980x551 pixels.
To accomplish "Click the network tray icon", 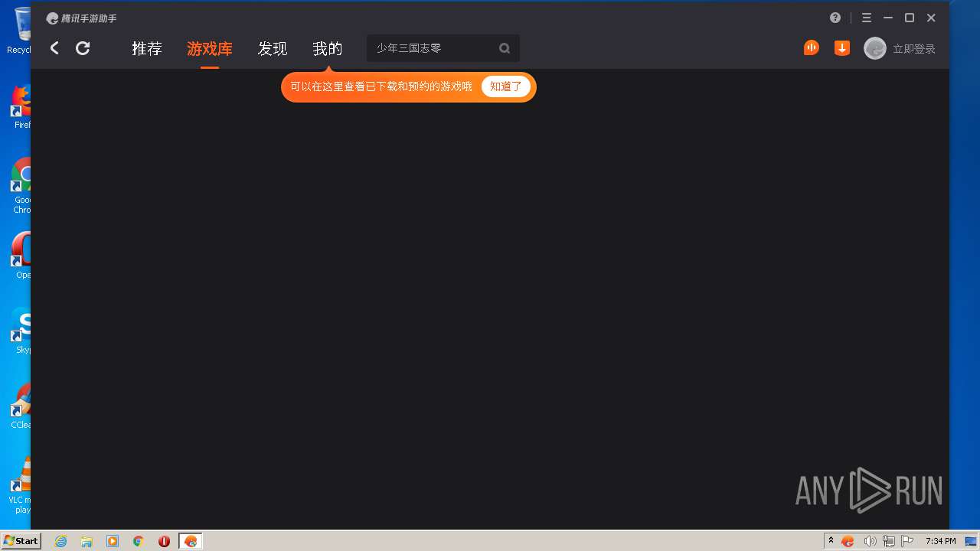I will [889, 541].
